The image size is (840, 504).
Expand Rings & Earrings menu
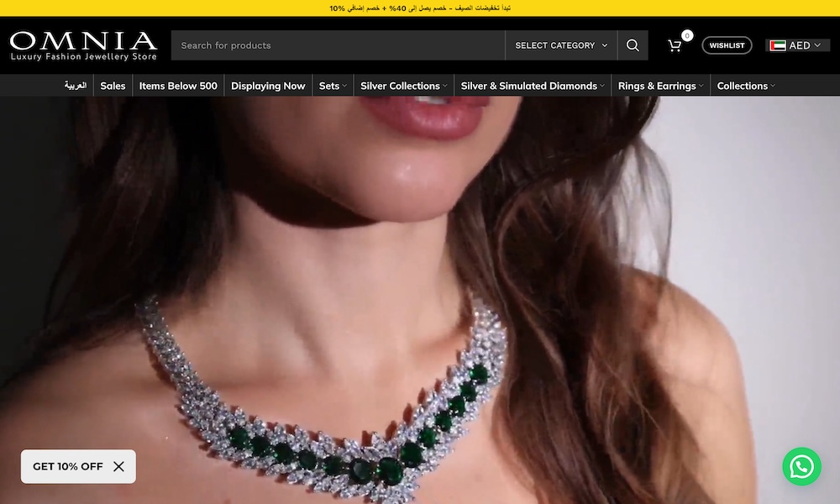click(660, 86)
